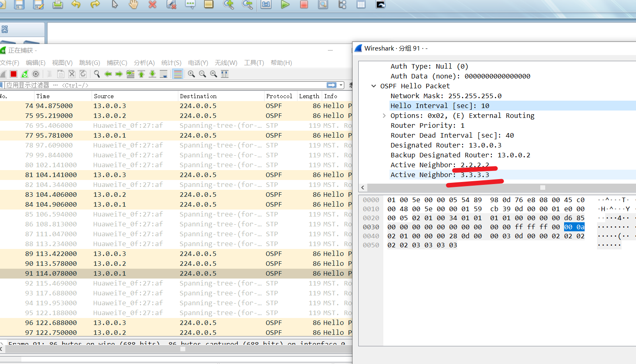This screenshot has height=364, width=636.
Task: Open the 文件(F) menu
Action: coord(9,63)
